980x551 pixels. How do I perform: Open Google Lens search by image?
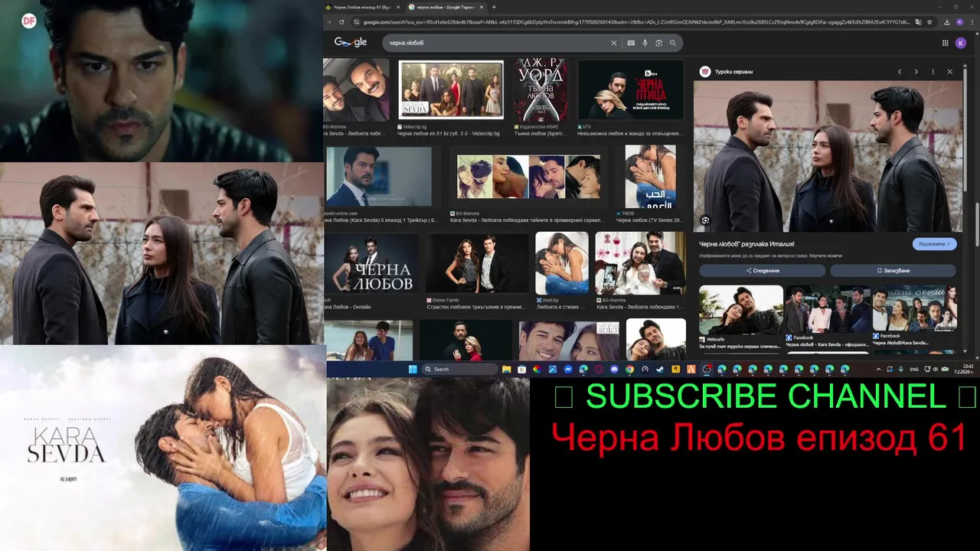pyautogui.click(x=658, y=43)
